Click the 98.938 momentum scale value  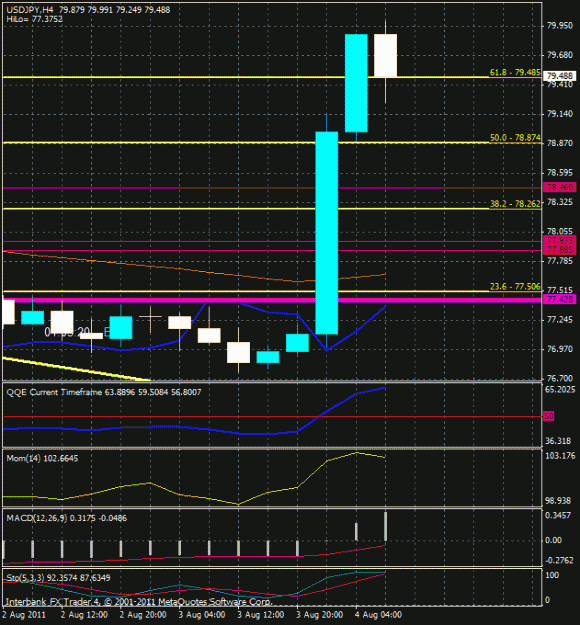(x=558, y=501)
